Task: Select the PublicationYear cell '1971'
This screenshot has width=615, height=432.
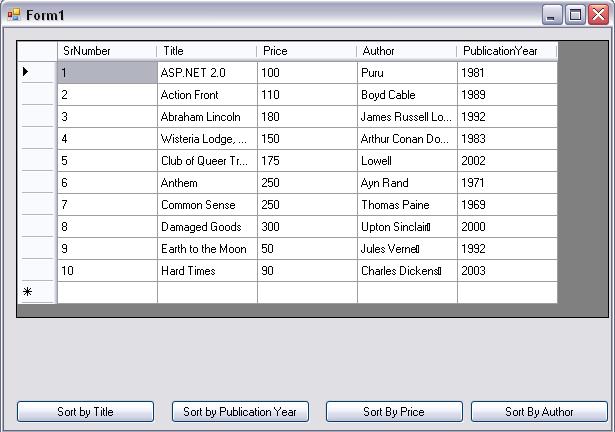Action: point(507,182)
